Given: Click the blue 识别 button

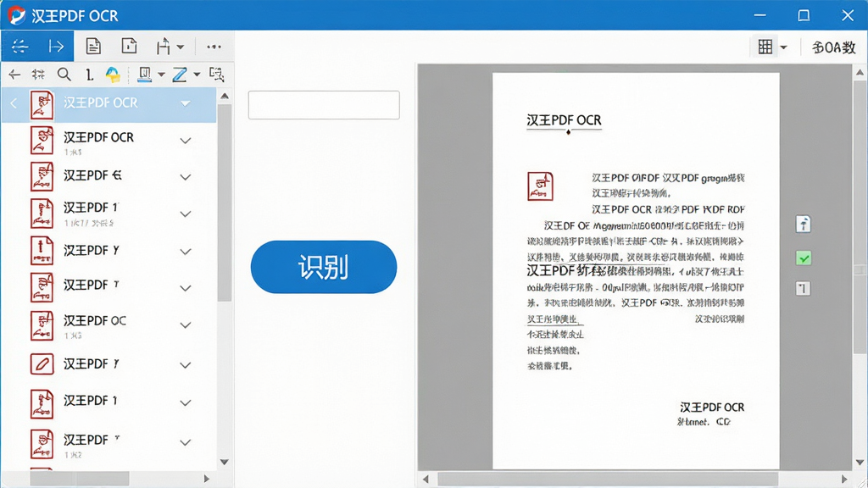Looking at the screenshot, I should click(324, 267).
